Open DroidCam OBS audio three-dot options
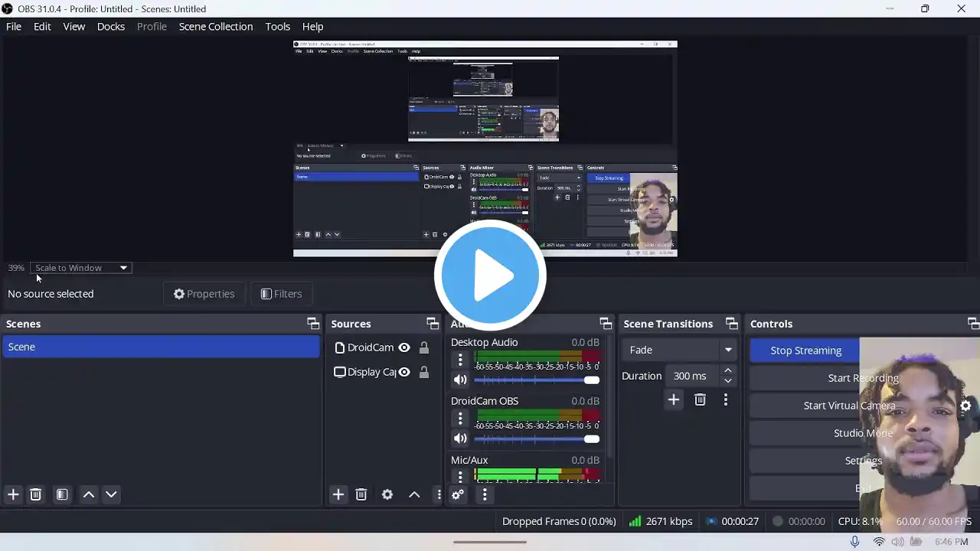Viewport: 980px width, 551px height. pyautogui.click(x=460, y=418)
